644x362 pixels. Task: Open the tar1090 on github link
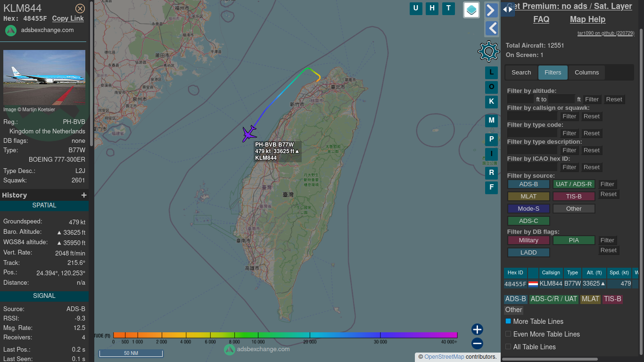(606, 33)
